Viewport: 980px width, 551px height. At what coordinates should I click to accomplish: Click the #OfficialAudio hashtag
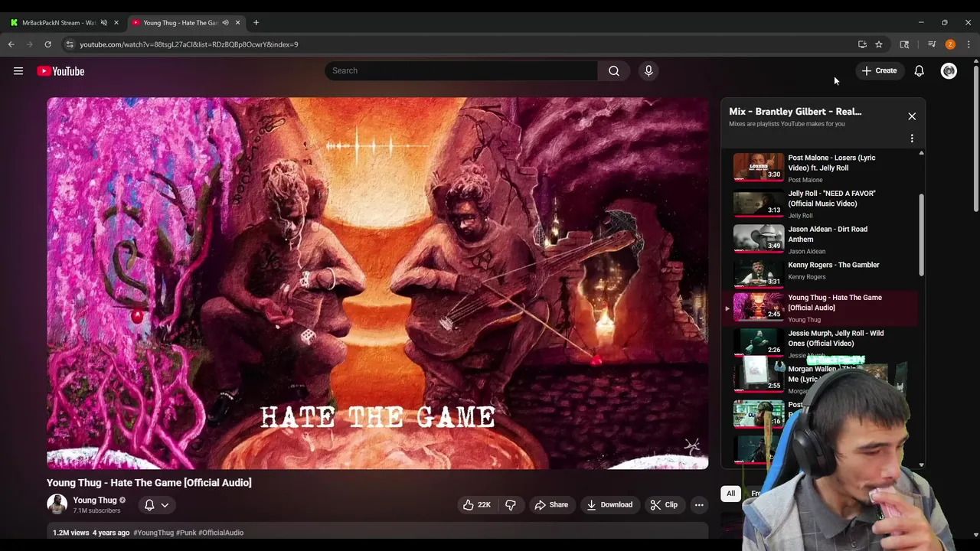tap(220, 533)
